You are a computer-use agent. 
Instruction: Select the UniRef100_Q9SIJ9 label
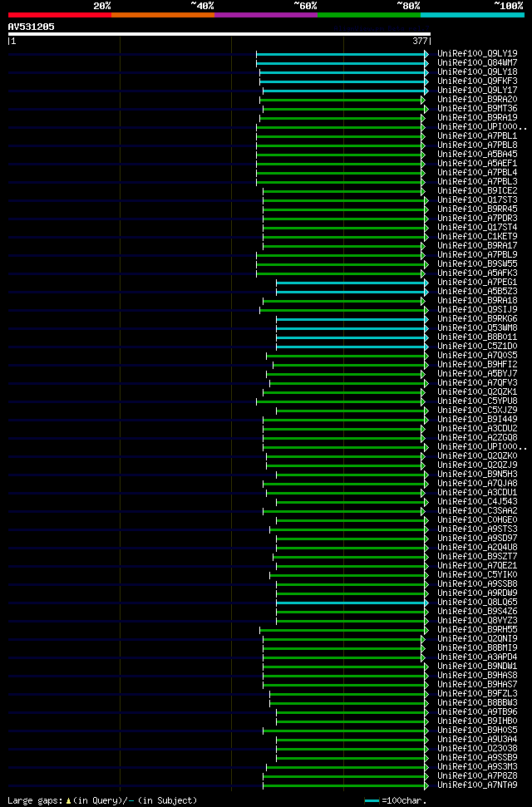(x=477, y=310)
